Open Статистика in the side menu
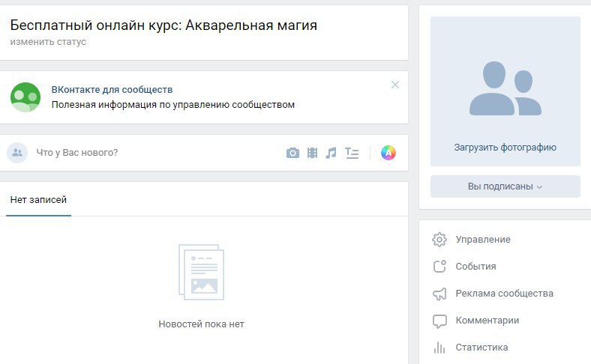The width and height of the screenshot is (591, 364). click(x=481, y=348)
